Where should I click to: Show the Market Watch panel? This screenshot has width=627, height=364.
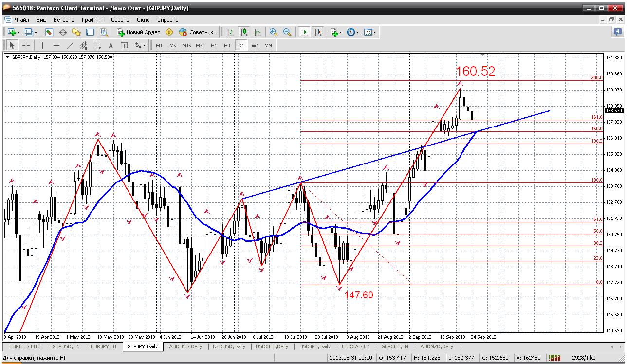pyautogui.click(x=49, y=32)
